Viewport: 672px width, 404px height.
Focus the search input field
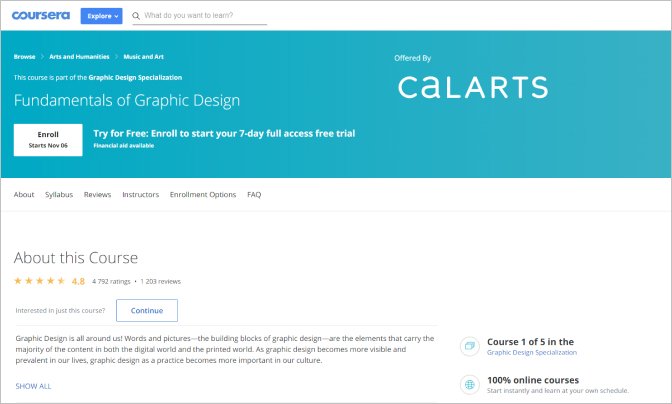pos(205,17)
